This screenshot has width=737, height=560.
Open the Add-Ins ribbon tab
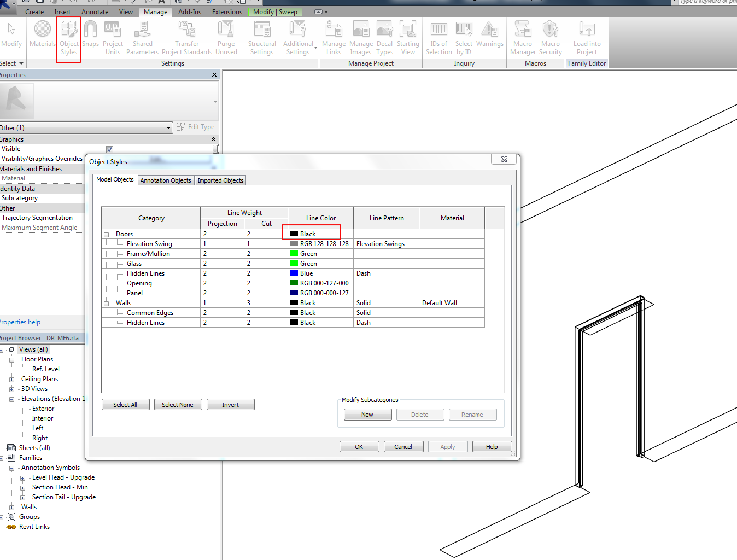coord(190,12)
